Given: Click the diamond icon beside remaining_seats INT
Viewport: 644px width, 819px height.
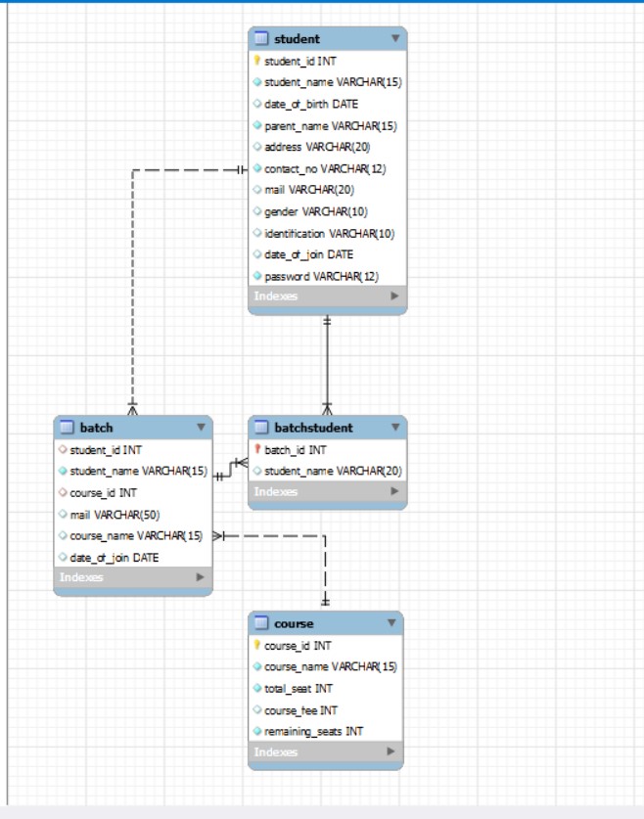Looking at the screenshot, I should click(x=257, y=731).
